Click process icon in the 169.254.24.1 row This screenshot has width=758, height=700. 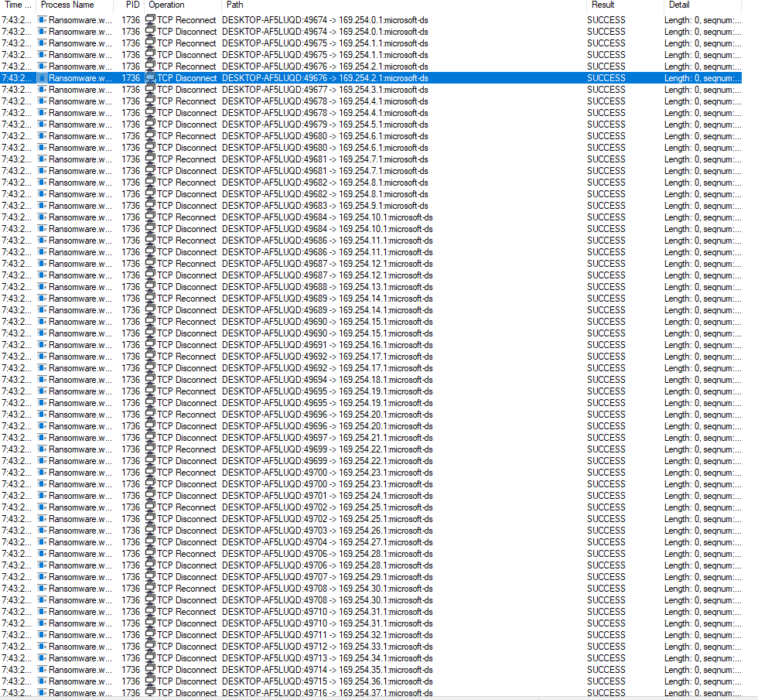(43, 496)
